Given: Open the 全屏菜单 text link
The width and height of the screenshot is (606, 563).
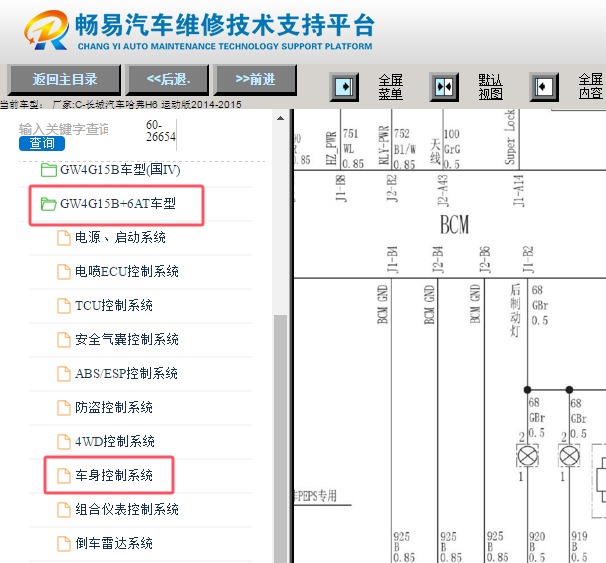Looking at the screenshot, I should point(390,87).
